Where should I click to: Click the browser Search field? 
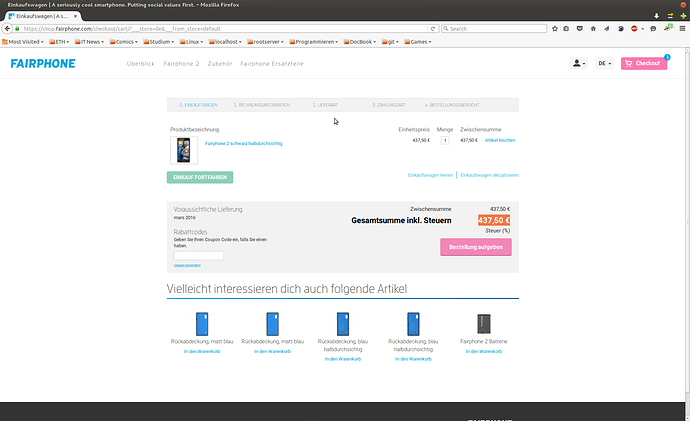coord(494,29)
